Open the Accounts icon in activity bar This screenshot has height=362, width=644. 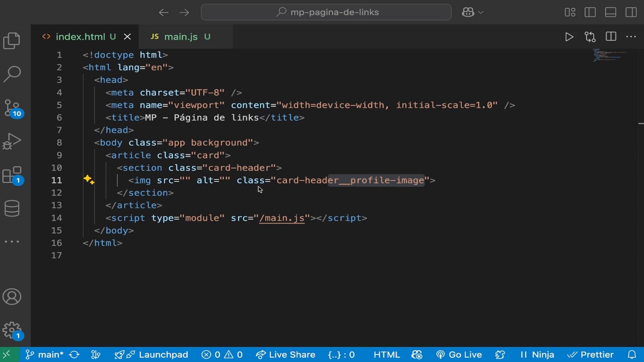[12, 297]
